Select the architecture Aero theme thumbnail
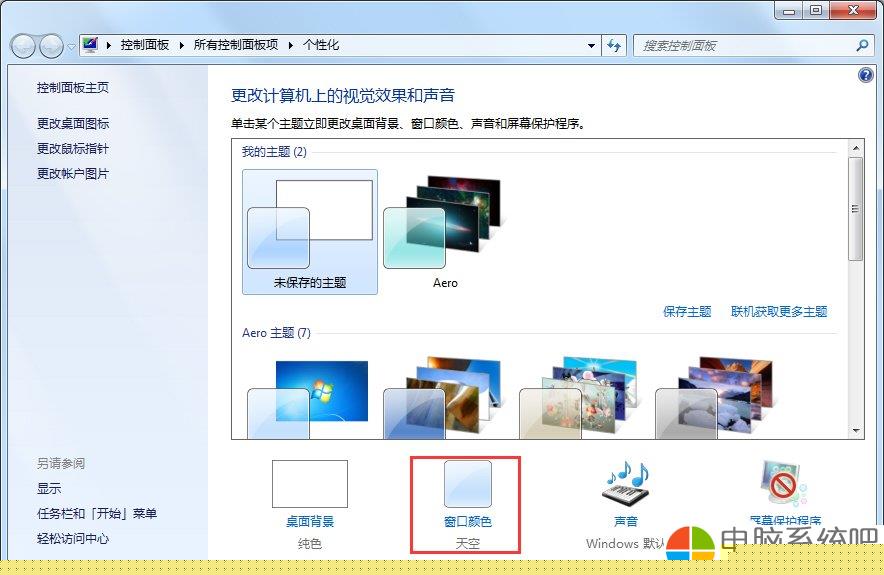 point(443,398)
